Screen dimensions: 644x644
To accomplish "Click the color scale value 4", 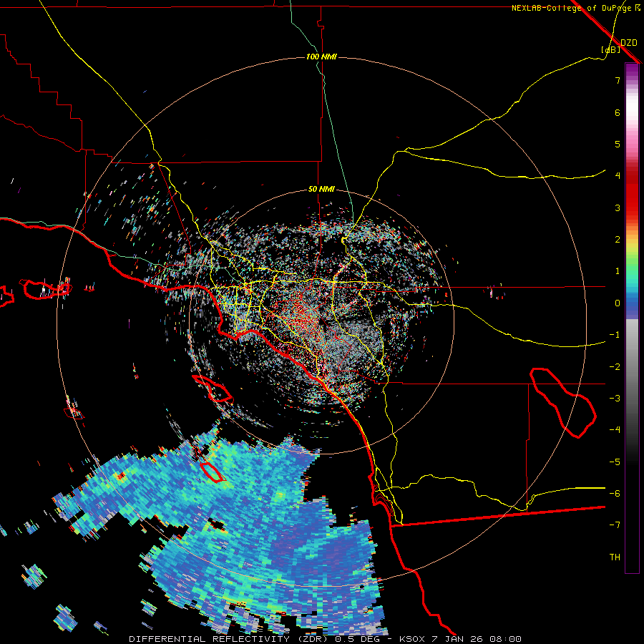I will click(x=618, y=176).
